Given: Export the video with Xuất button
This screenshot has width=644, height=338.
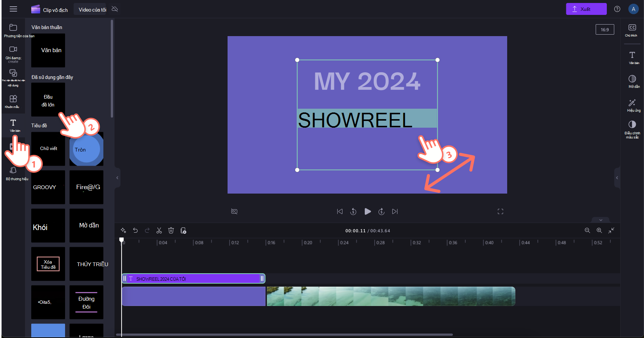Looking at the screenshot, I should [x=586, y=9].
